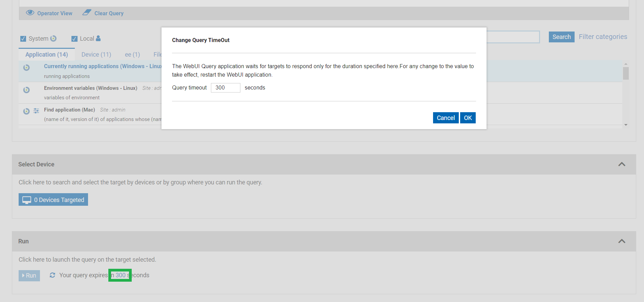The height and width of the screenshot is (302, 644).
Task: Click the System category circular icon
Action: click(53, 38)
